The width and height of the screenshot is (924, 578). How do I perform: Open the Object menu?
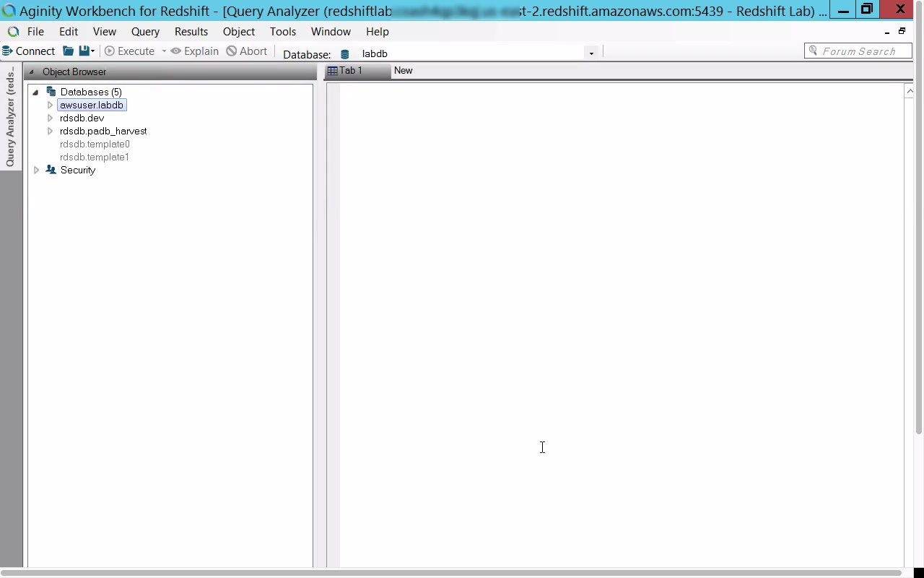click(239, 32)
